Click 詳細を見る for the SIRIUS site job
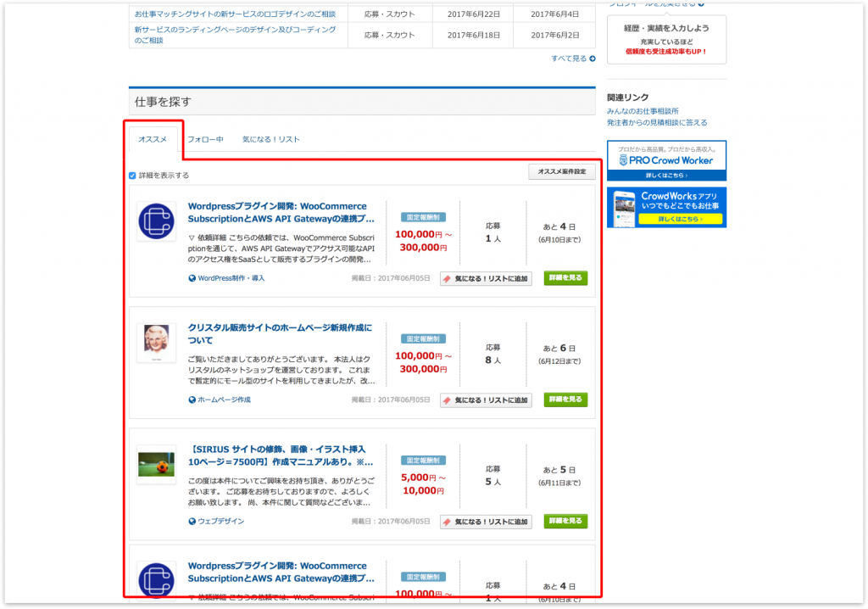Screen dimensions: 868x609 coord(565,521)
